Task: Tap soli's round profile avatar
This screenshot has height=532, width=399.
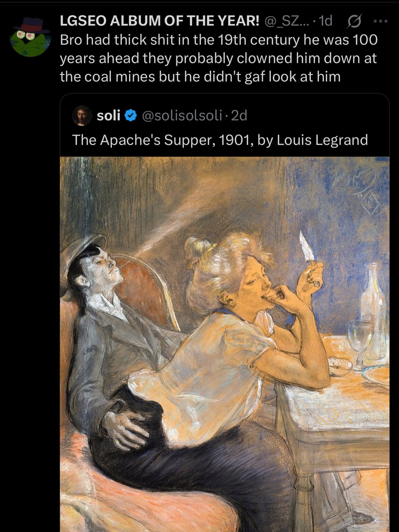Action: pos(82,116)
